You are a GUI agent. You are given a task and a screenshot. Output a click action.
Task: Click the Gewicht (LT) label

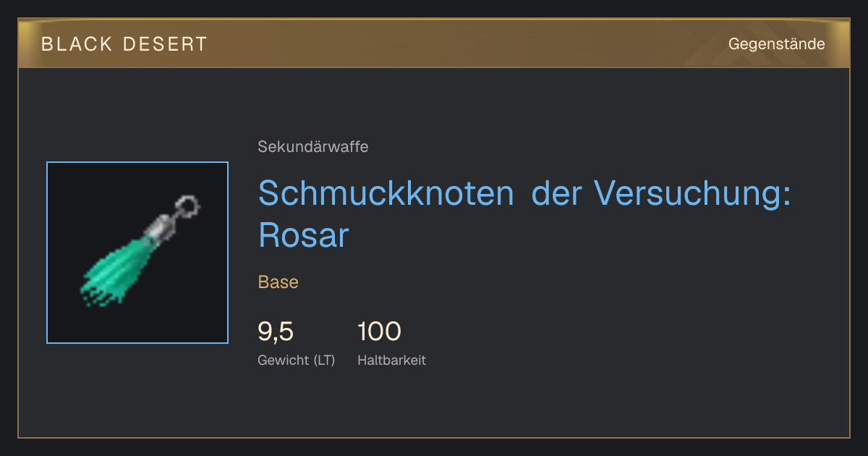[296, 360]
